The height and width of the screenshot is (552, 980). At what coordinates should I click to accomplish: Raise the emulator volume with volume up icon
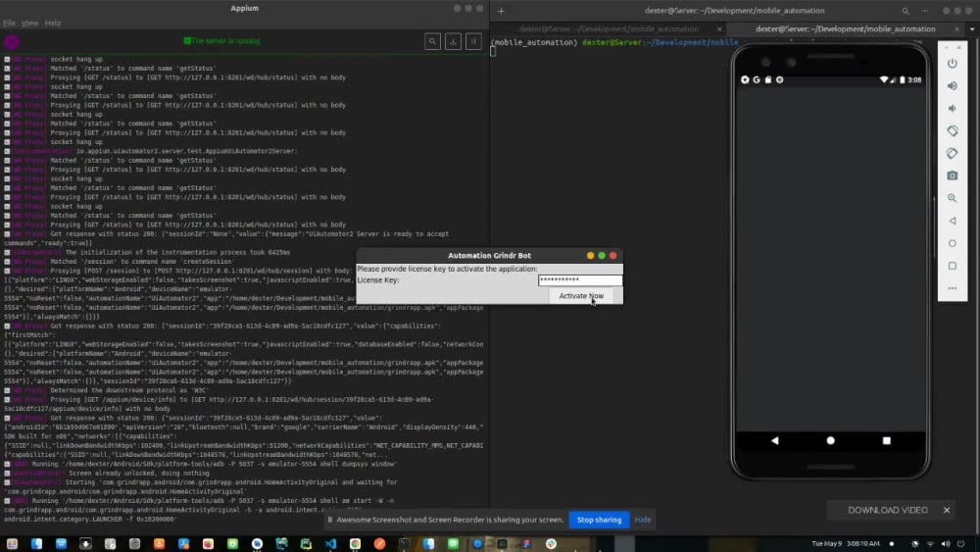click(952, 85)
